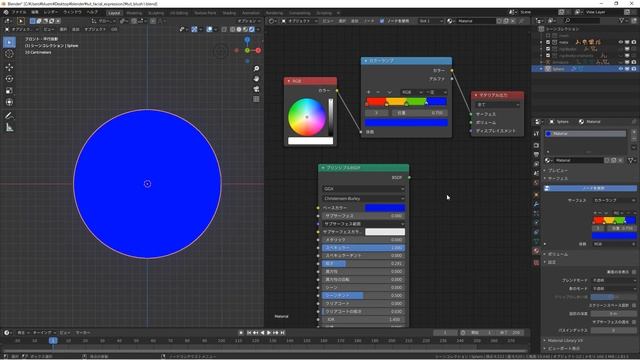The image size is (640, 360).
Task: Click the current frame marker in the timeline
Action: click(x=53, y=340)
